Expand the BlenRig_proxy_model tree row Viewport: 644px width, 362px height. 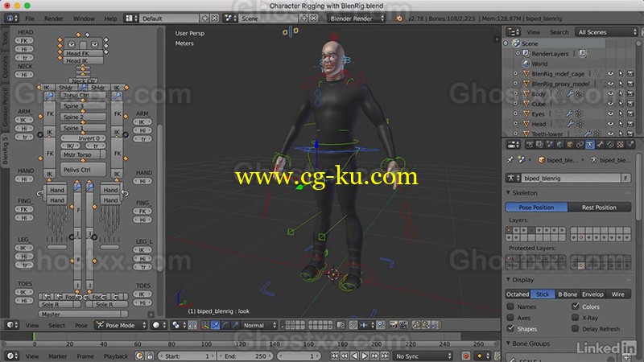(515, 84)
